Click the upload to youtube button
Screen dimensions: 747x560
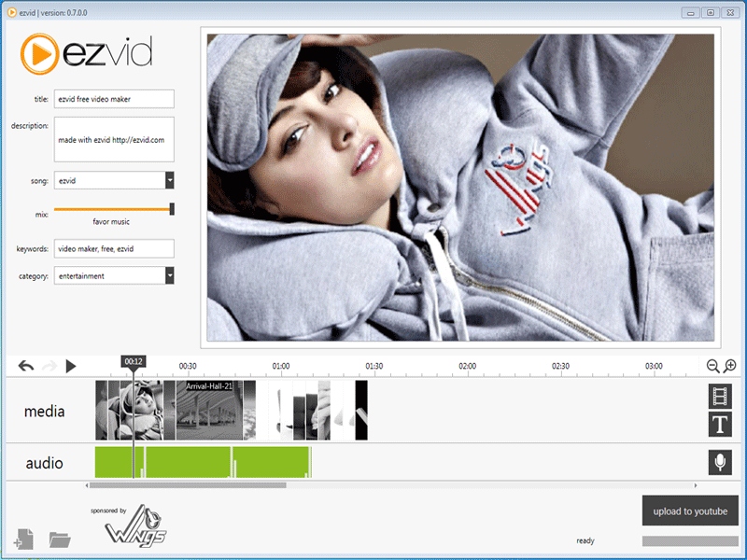point(690,511)
